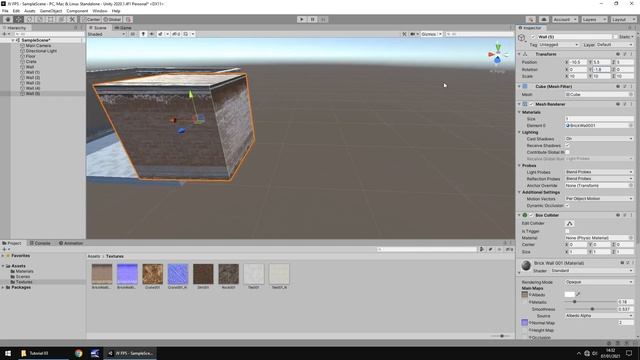Open Mesh Renderer preset settings icon
Image resolution: width=640 pixels, height=360 pixels.
coord(624,104)
